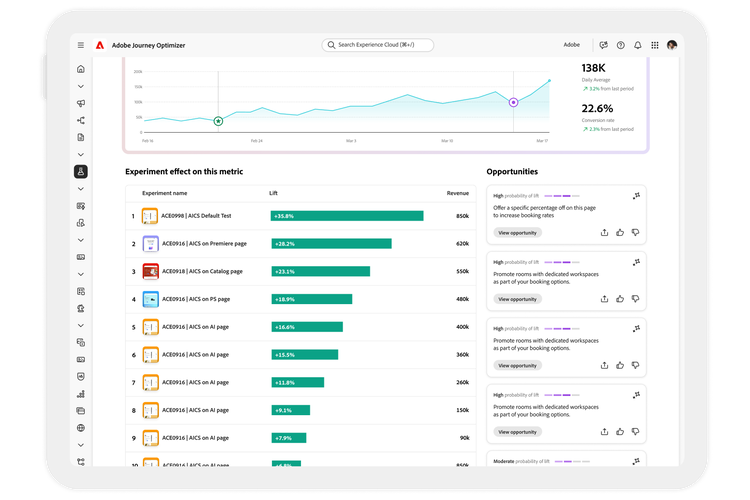Open ACE0916 | AICS on Premiere page

tap(204, 244)
